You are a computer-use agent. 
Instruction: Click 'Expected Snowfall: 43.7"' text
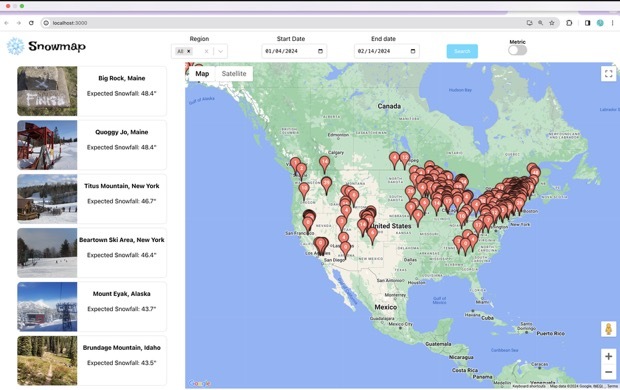click(x=122, y=309)
